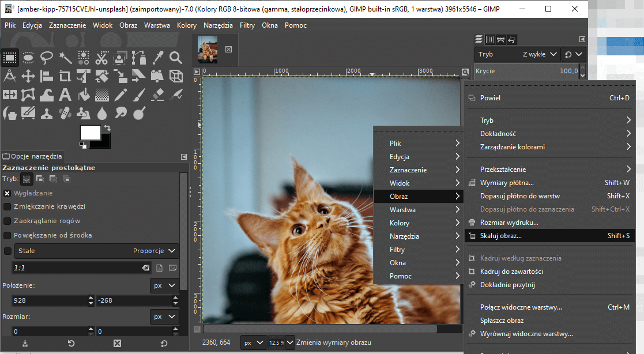Select the Fuzzy Select (magic wand) tool
The image size is (644, 354).
[x=66, y=58]
